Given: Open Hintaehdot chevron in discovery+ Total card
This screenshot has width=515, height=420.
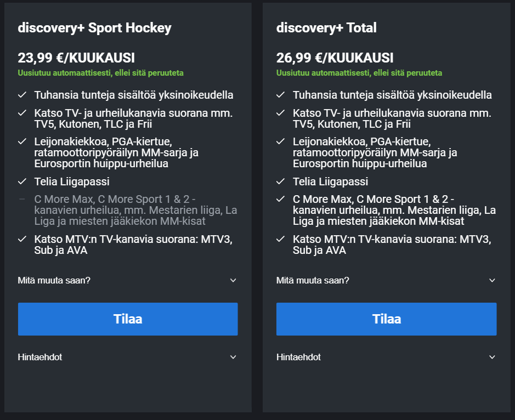Looking at the screenshot, I should pos(492,357).
